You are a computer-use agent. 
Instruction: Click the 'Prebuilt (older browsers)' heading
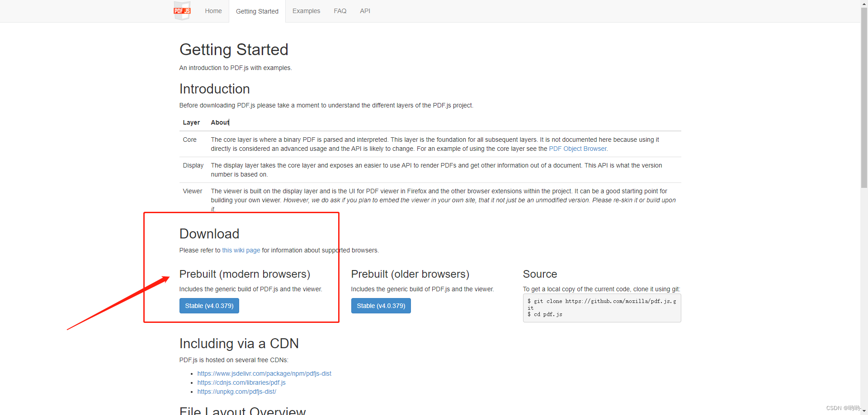410,274
